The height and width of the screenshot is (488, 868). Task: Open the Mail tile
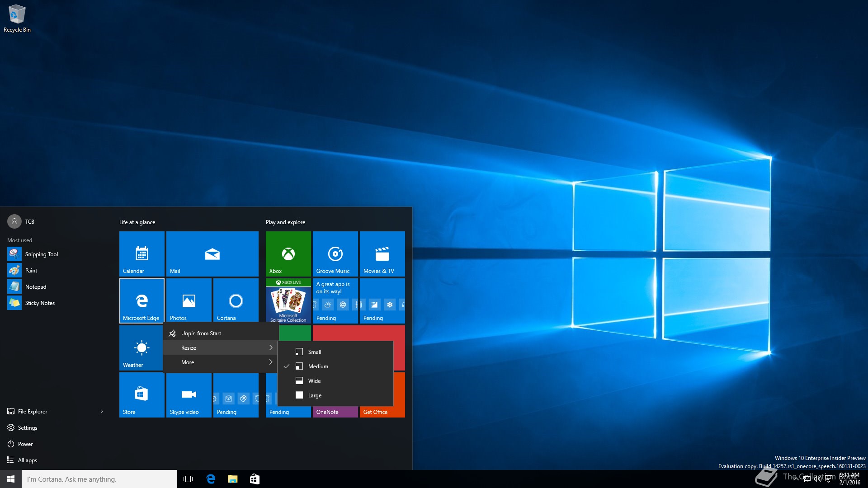[212, 253]
